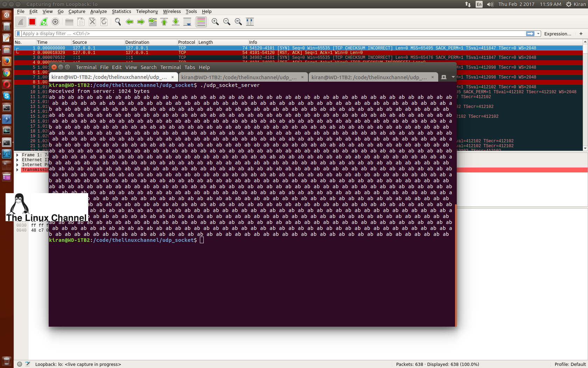
Task: Open the Capture menu
Action: click(77, 11)
